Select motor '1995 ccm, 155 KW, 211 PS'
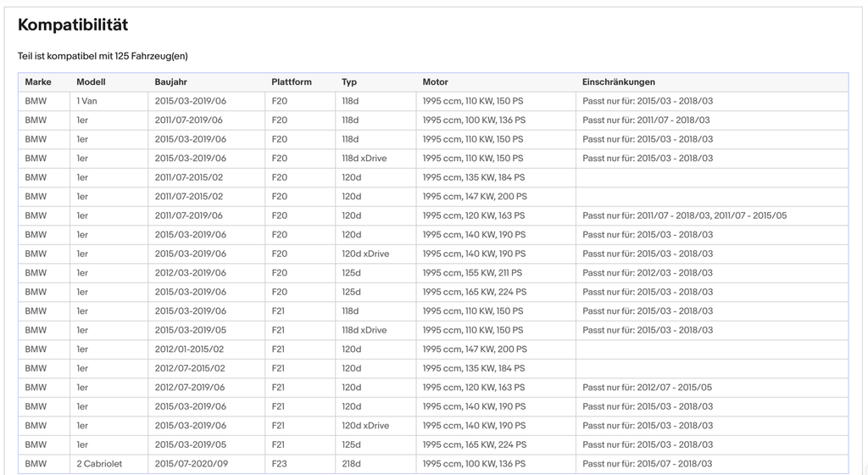This screenshot has width=868, height=475. pos(472,272)
